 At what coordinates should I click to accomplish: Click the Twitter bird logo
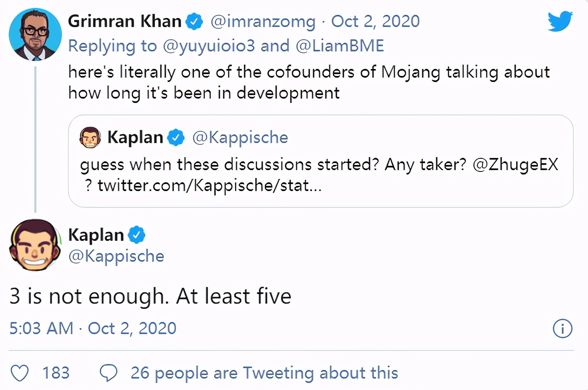(560, 22)
